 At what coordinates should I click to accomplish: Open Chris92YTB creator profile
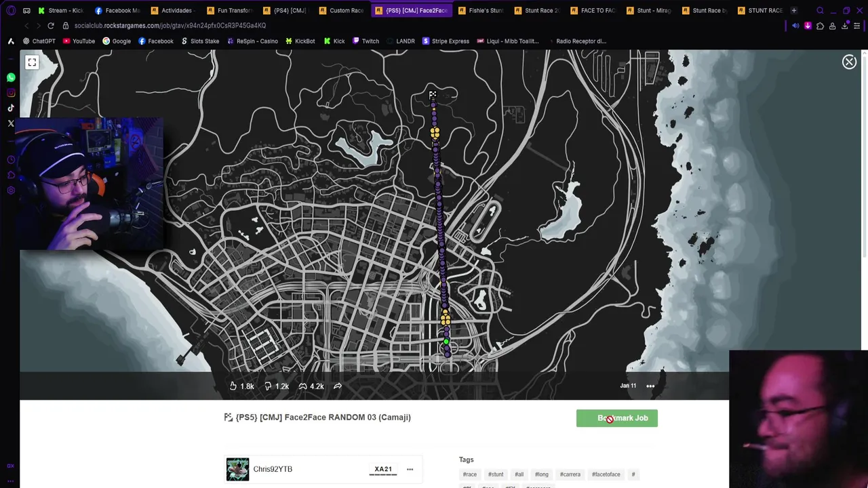[x=273, y=469]
